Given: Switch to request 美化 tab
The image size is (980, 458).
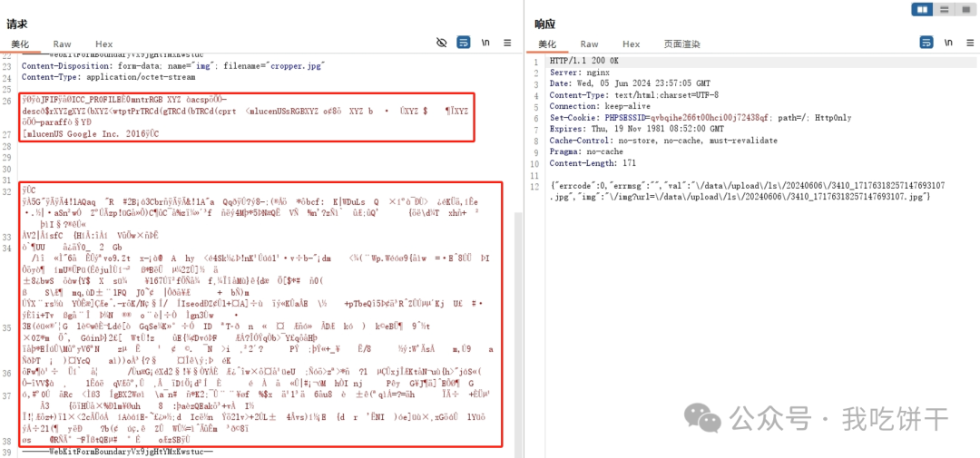Looking at the screenshot, I should point(20,44).
